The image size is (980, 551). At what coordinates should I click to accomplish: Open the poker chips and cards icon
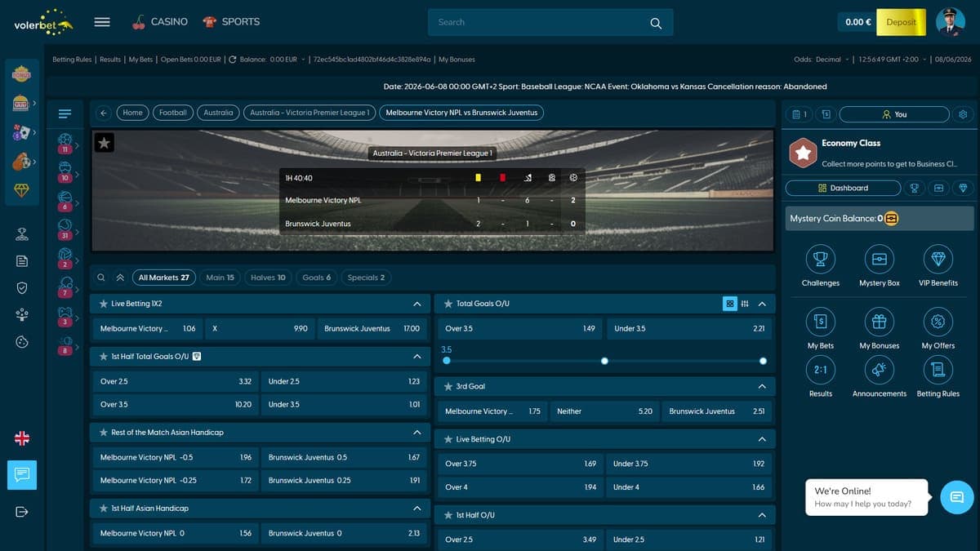21,133
